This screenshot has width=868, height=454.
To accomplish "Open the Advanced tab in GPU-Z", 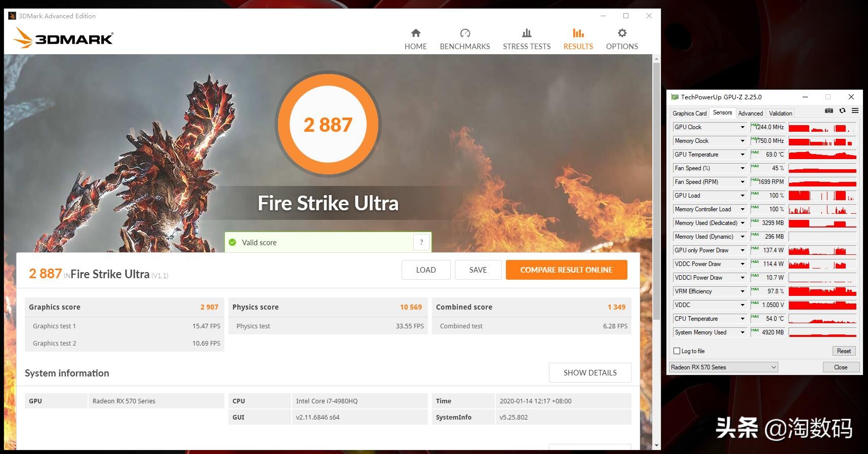I will [x=751, y=113].
